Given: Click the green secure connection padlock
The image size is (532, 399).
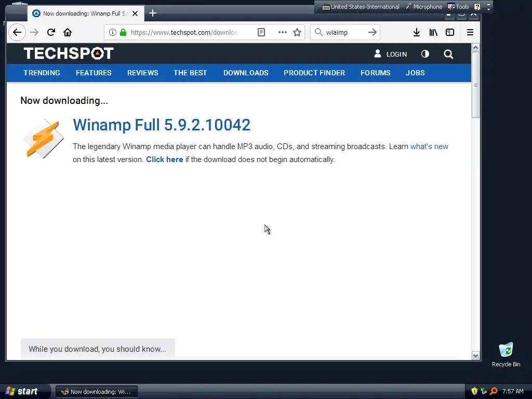Looking at the screenshot, I should [123, 32].
